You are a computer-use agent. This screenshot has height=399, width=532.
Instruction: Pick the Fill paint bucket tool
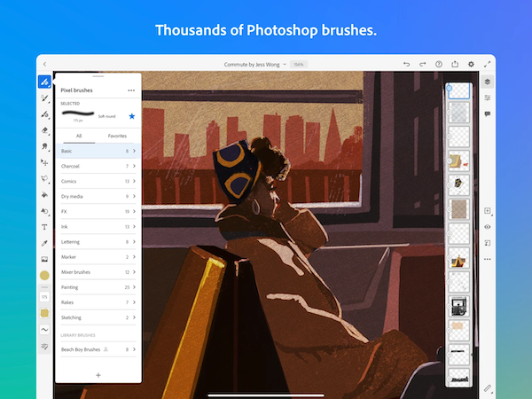pyautogui.click(x=44, y=195)
